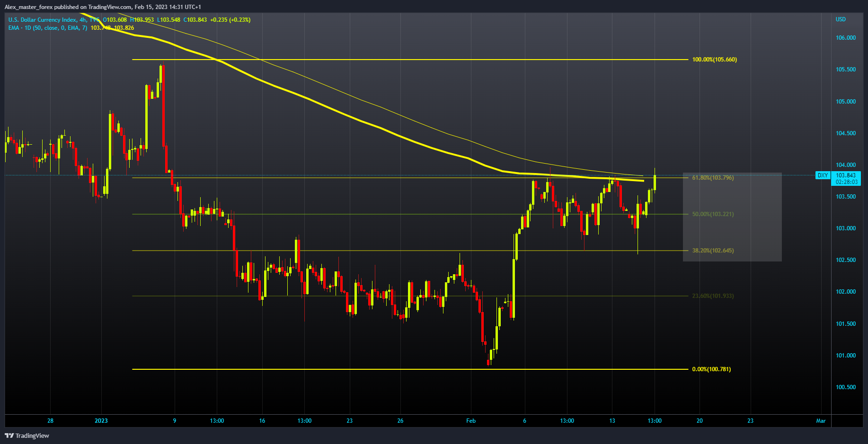Click the USD currency label on price scale
The height and width of the screenshot is (444, 868).
click(x=841, y=19)
